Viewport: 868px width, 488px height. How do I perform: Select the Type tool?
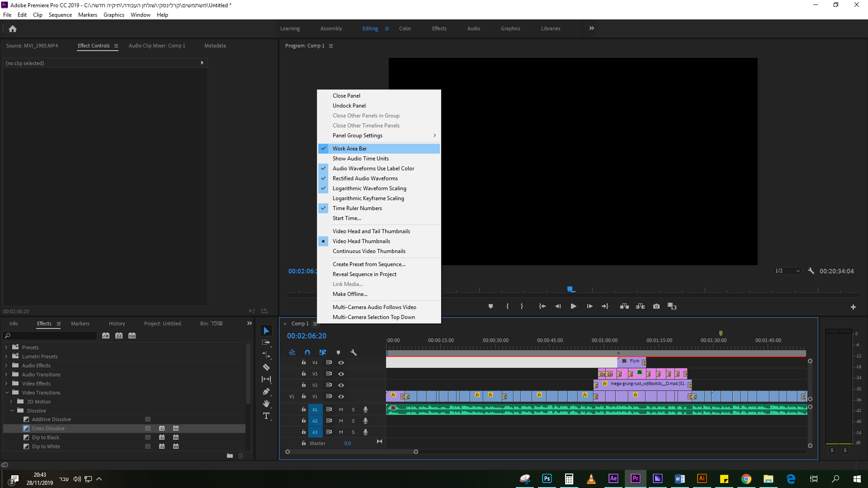coord(266,416)
